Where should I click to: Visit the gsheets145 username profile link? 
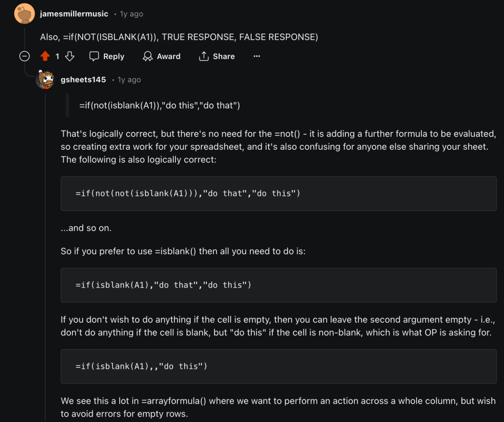83,80
